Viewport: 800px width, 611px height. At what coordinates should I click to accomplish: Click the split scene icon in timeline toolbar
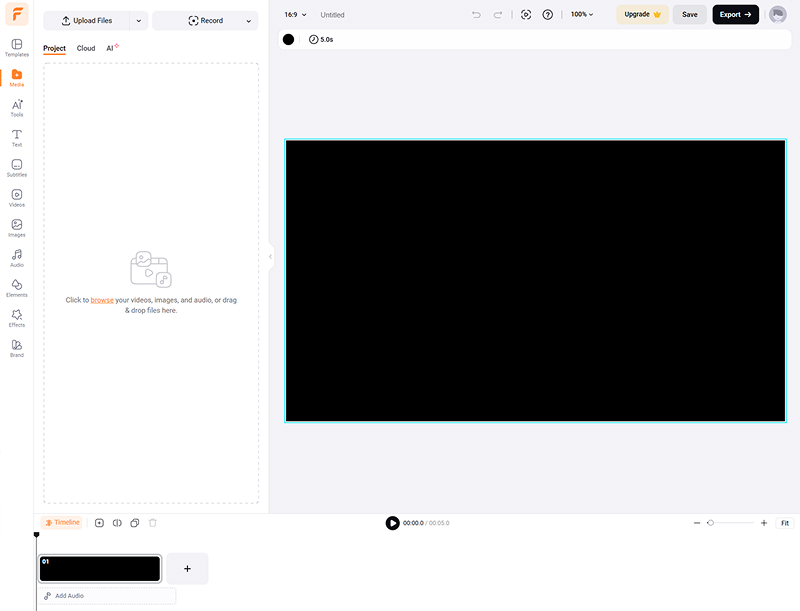coord(117,523)
